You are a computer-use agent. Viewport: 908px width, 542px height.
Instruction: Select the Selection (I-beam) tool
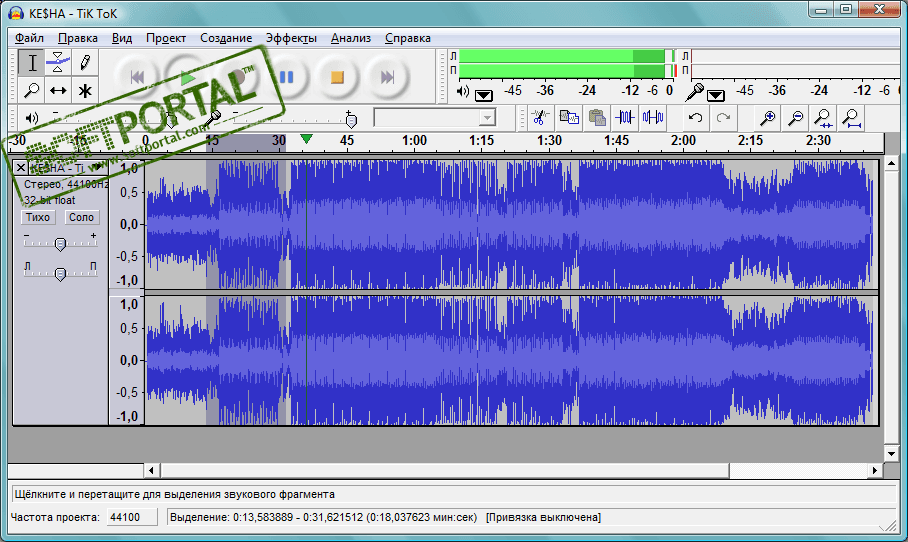[x=32, y=63]
